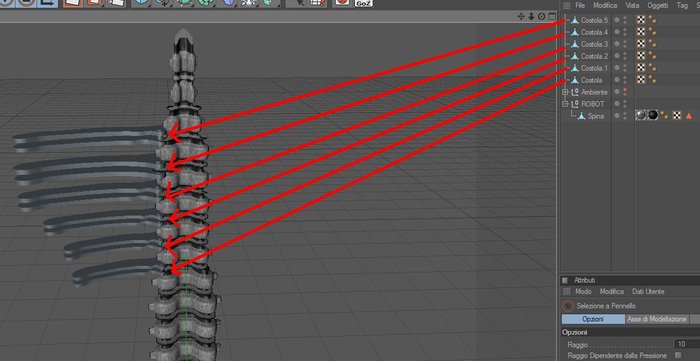
Task: Click the GoZ toolbar button
Action: pyautogui.click(x=363, y=3)
